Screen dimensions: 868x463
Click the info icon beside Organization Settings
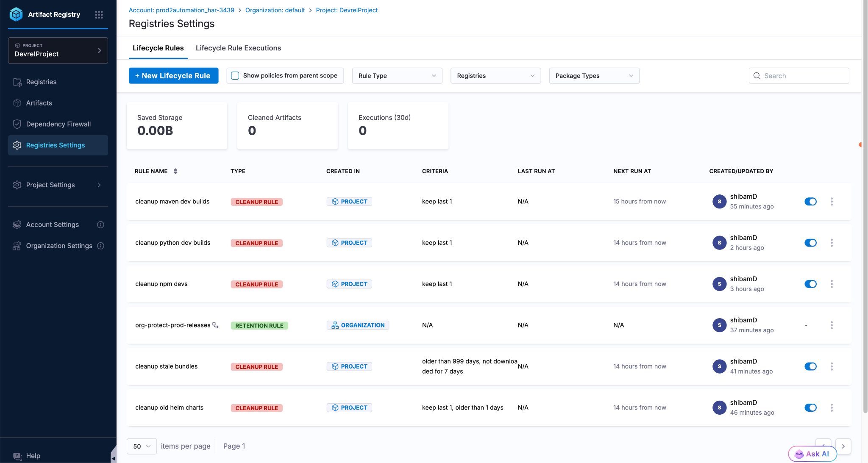click(x=100, y=246)
